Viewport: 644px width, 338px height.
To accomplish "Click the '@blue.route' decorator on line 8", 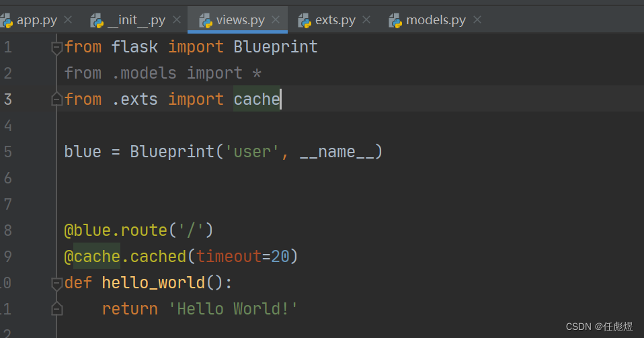I will click(116, 230).
